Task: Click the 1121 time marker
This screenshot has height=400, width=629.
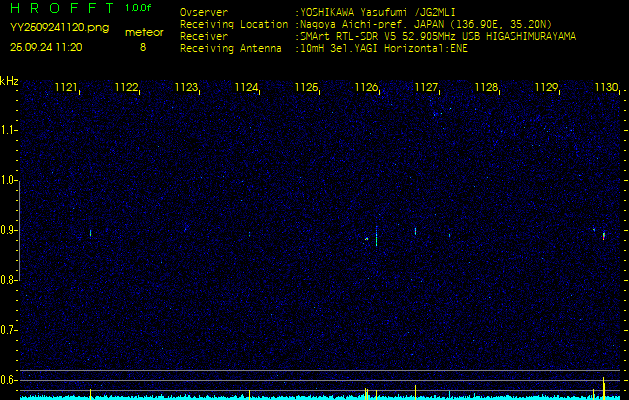Action: coord(66,88)
